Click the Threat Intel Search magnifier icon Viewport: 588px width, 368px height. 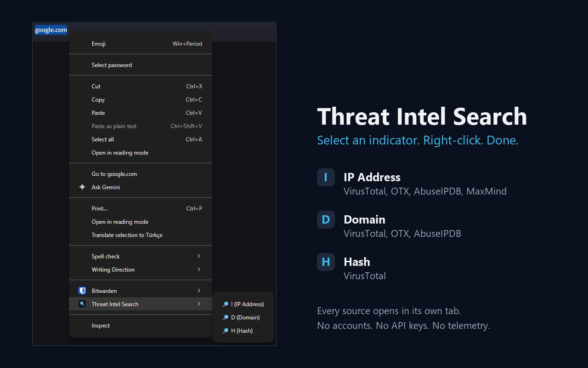click(x=82, y=304)
